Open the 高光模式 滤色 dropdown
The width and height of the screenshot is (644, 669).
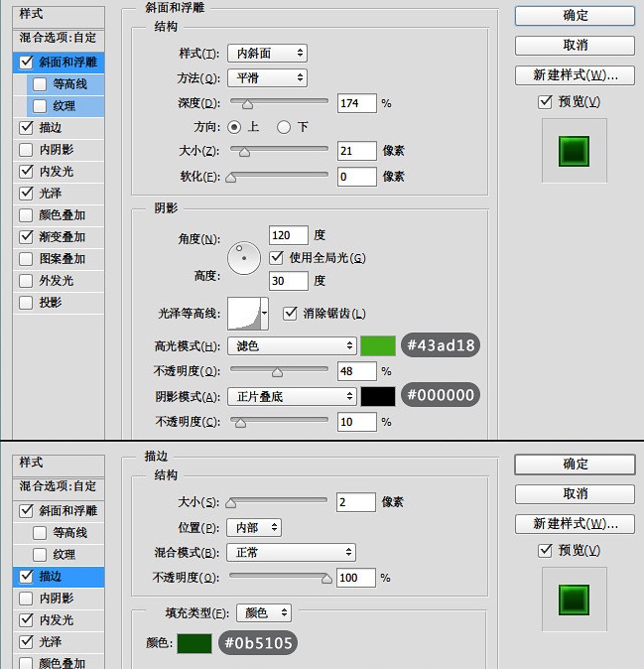point(292,345)
